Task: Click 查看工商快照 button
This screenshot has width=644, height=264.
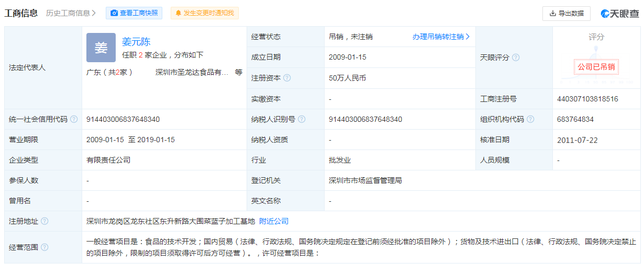Action: click(x=134, y=13)
